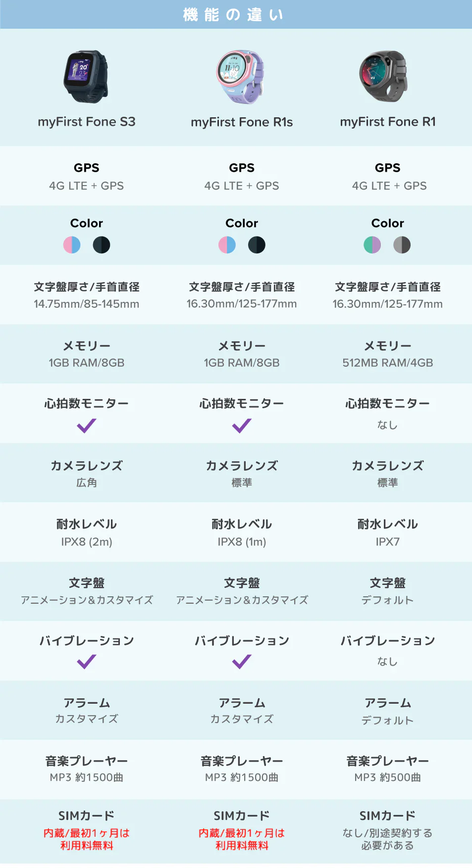Choose dark navy color swatch for Fone R1s
Image resolution: width=472 pixels, height=868 pixels.
click(257, 245)
